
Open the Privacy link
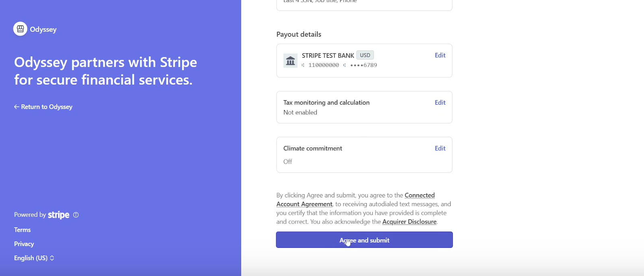pos(24,244)
